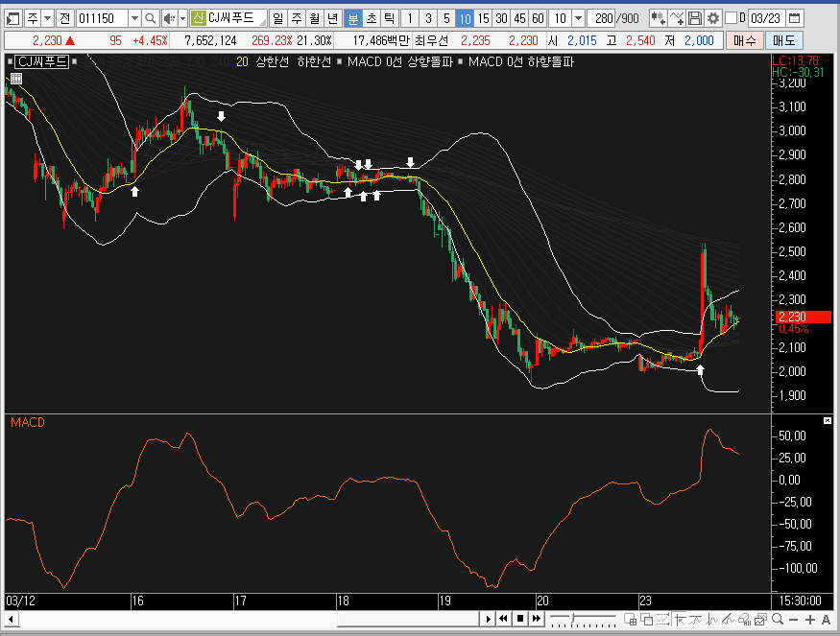840x636 pixels.
Task: Expand the sound options dropdown arrow
Action: (182, 19)
